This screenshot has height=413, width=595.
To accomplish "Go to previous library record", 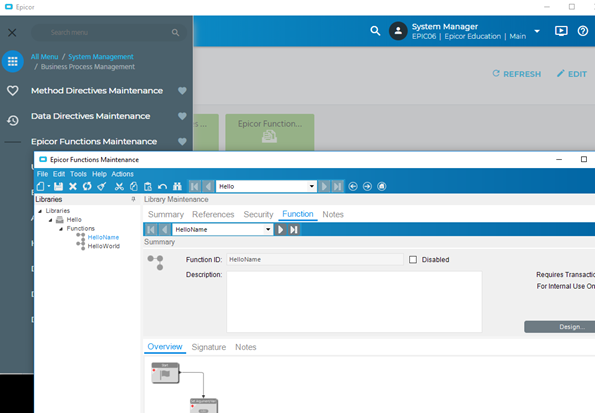I will click(208, 186).
